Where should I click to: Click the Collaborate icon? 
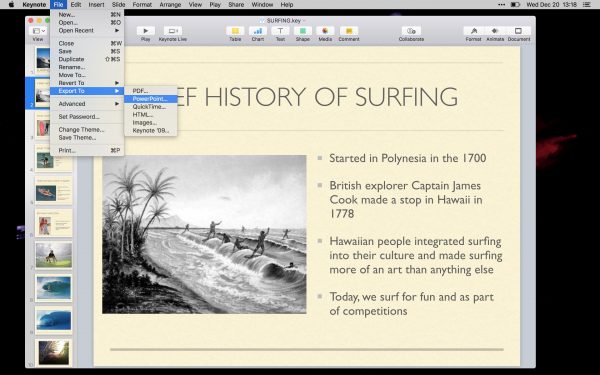tap(411, 31)
